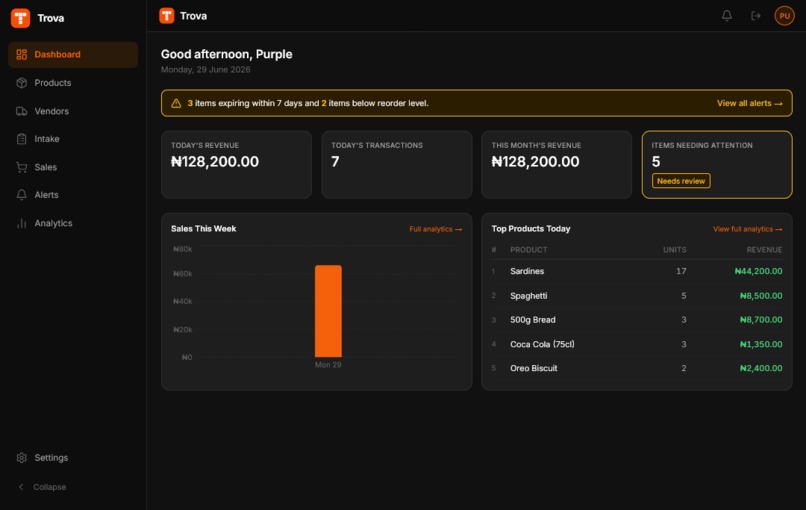
Task: Navigate to the Intake section
Action: 73,139
